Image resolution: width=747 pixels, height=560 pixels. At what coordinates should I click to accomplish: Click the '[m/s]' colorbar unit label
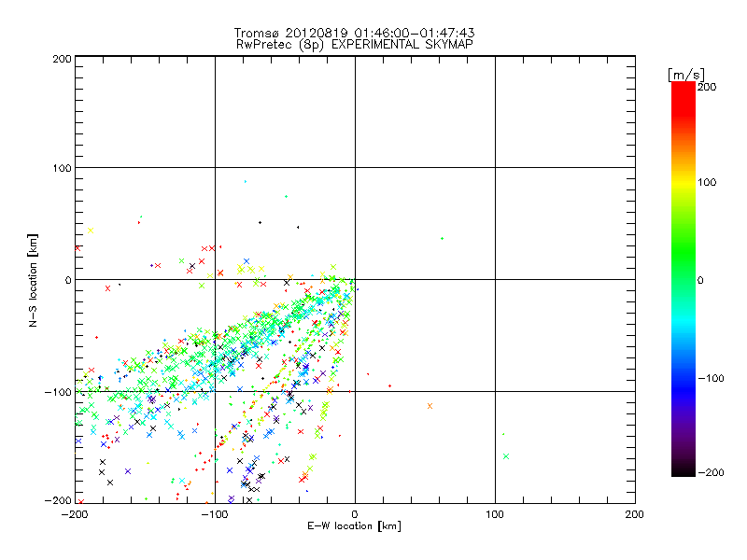pos(685,75)
